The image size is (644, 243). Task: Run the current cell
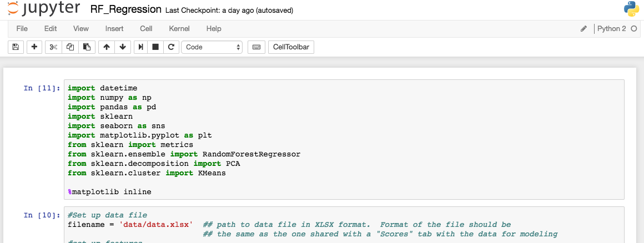click(x=141, y=47)
